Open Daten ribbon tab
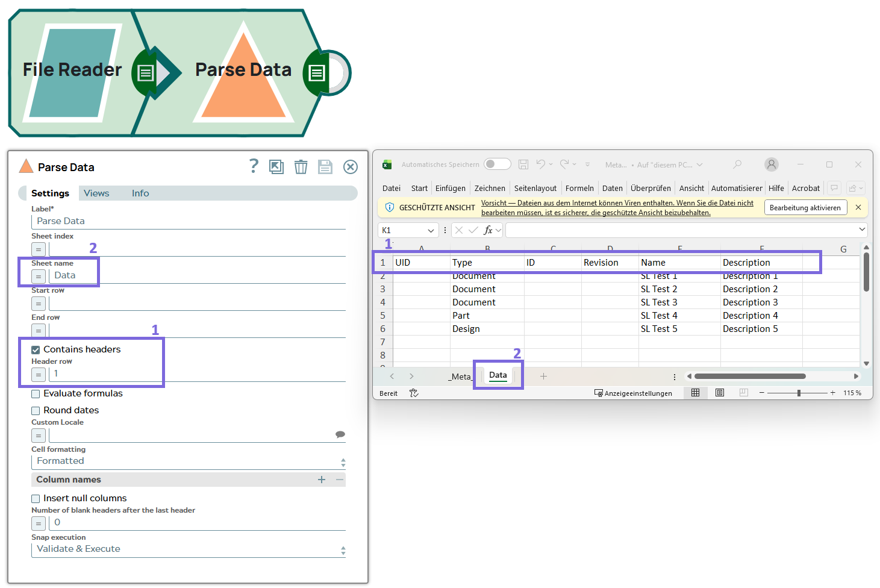This screenshot has width=880, height=588. pos(613,188)
